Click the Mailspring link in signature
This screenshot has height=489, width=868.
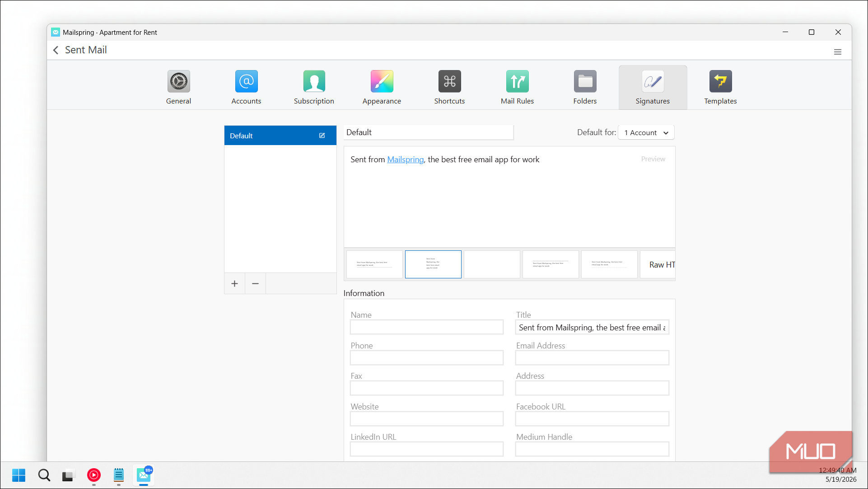[405, 160]
